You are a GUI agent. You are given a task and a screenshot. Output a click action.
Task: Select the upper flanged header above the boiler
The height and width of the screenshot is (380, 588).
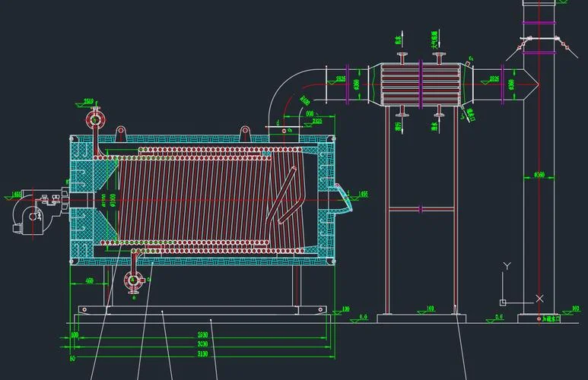(x=95, y=119)
